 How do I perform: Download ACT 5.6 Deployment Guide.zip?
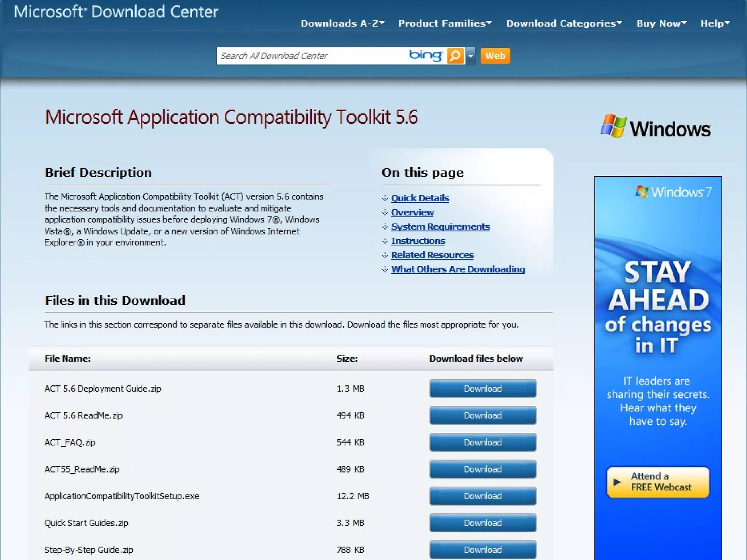tap(483, 389)
